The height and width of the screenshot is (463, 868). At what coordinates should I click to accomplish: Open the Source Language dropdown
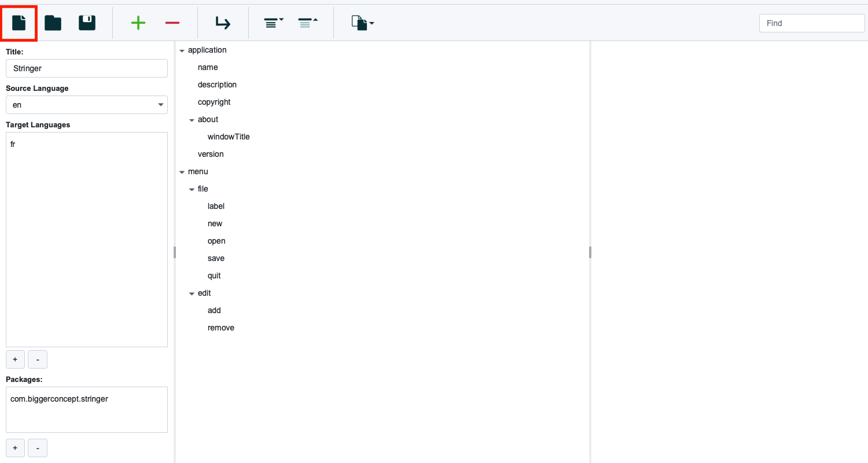coord(87,105)
